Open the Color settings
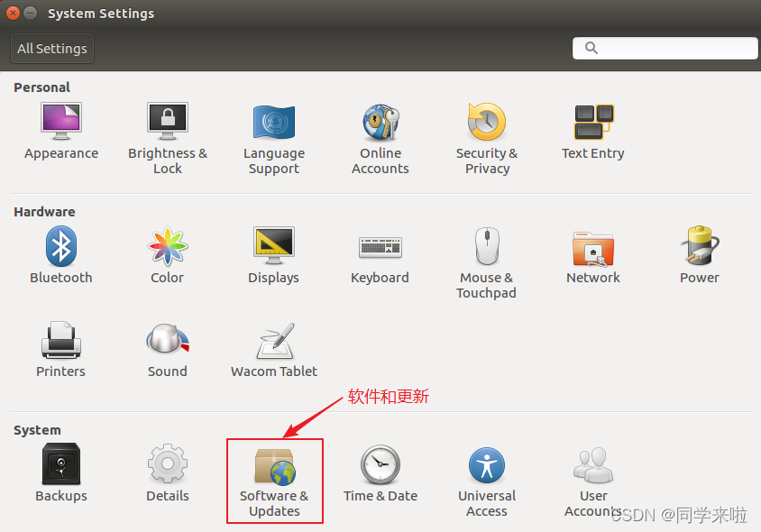The width and height of the screenshot is (761, 532). click(x=168, y=255)
